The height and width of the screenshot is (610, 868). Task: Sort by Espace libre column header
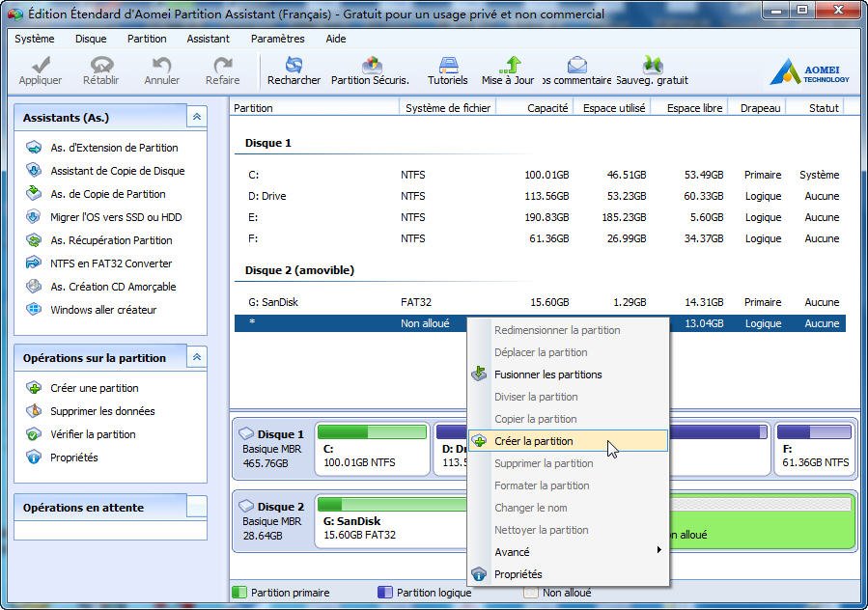pos(689,108)
